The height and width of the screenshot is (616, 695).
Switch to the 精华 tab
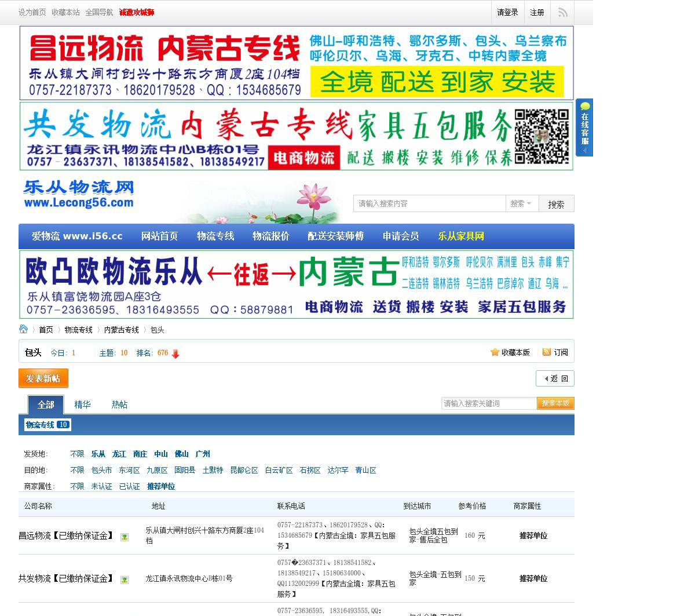[82, 404]
